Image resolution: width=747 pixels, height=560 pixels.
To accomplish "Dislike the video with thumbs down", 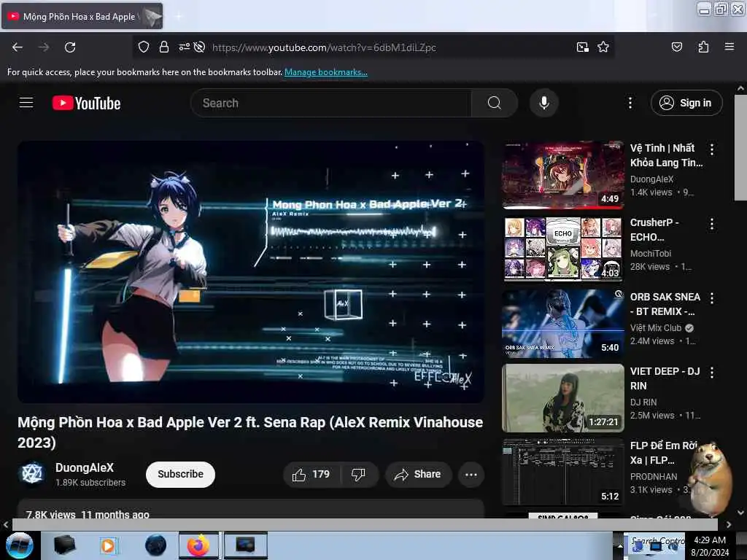I will point(358,474).
